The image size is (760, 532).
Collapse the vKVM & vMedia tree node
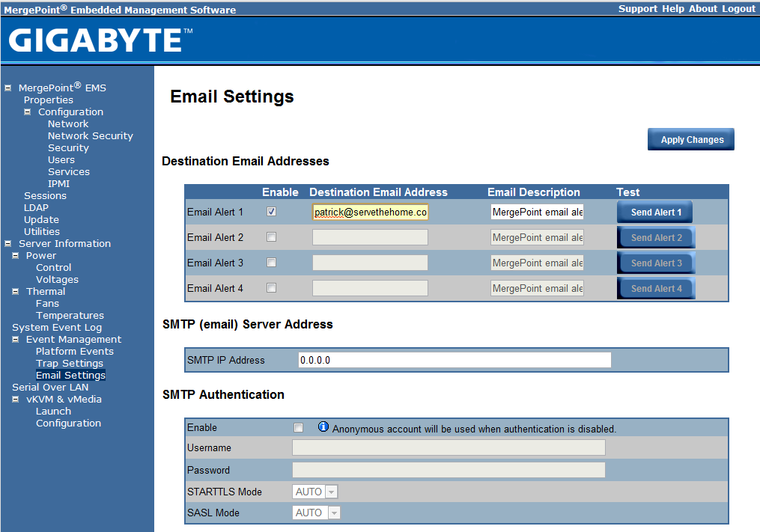[x=16, y=400]
